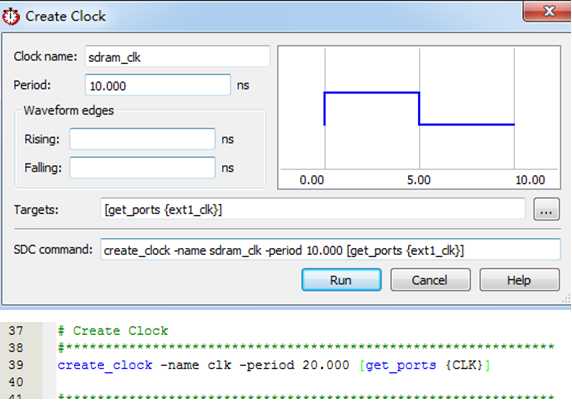The height and width of the screenshot is (406, 572).
Task: Click the 'Clock name:' label
Action: tap(45, 57)
